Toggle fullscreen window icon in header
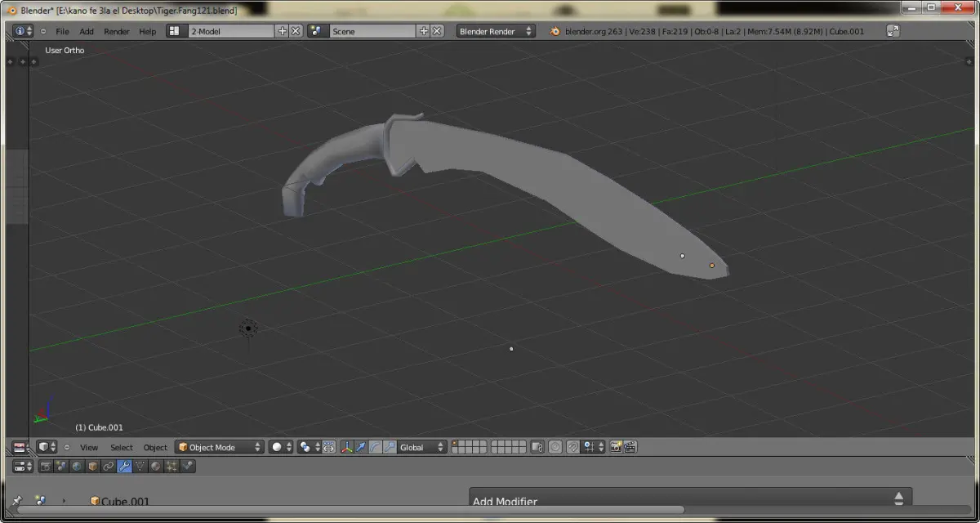 click(893, 31)
